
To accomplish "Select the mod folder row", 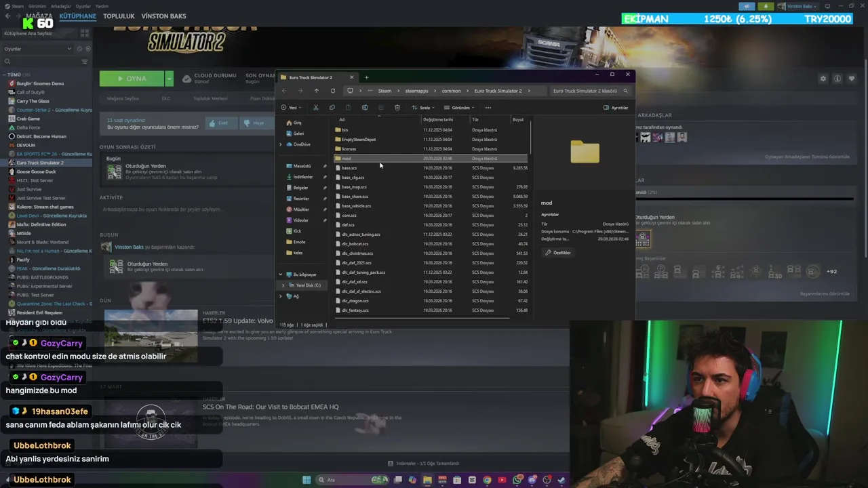I will pyautogui.click(x=430, y=159).
